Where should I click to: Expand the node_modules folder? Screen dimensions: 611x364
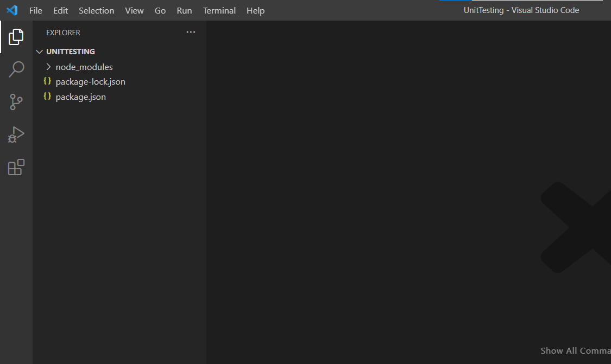[x=48, y=67]
